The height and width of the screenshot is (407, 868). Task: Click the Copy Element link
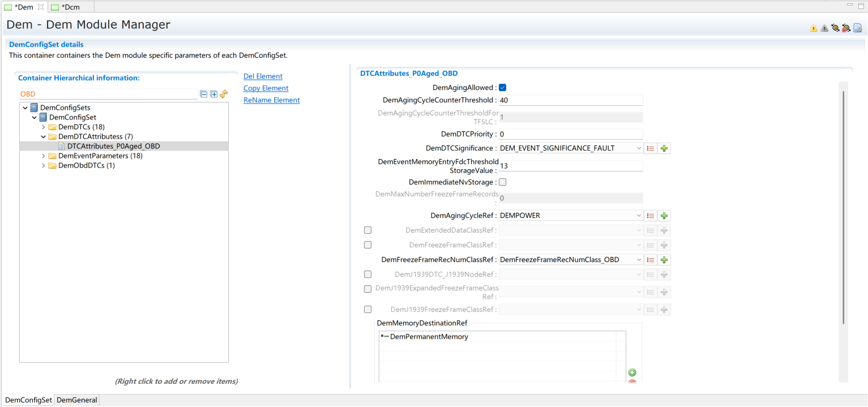266,88
